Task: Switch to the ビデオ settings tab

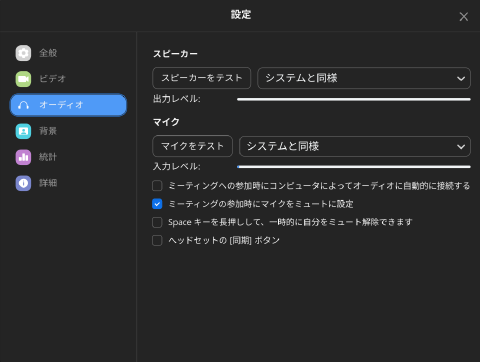Action: (x=68, y=79)
